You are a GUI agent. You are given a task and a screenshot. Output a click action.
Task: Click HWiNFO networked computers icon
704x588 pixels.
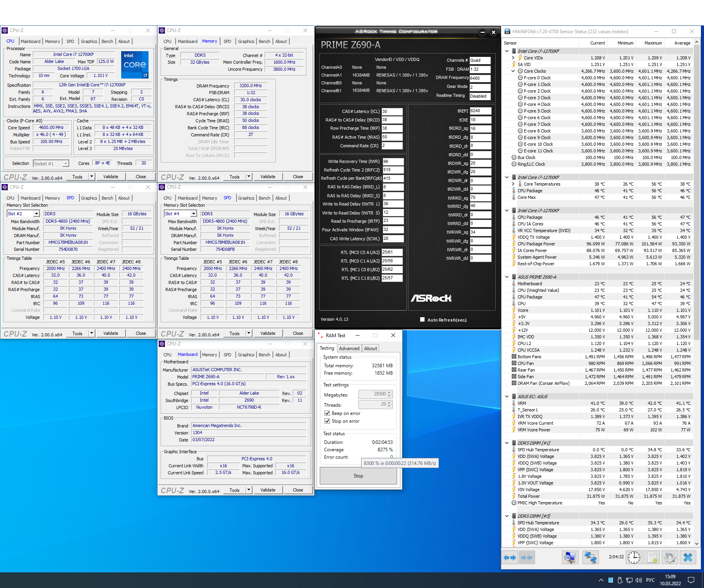pos(590,558)
